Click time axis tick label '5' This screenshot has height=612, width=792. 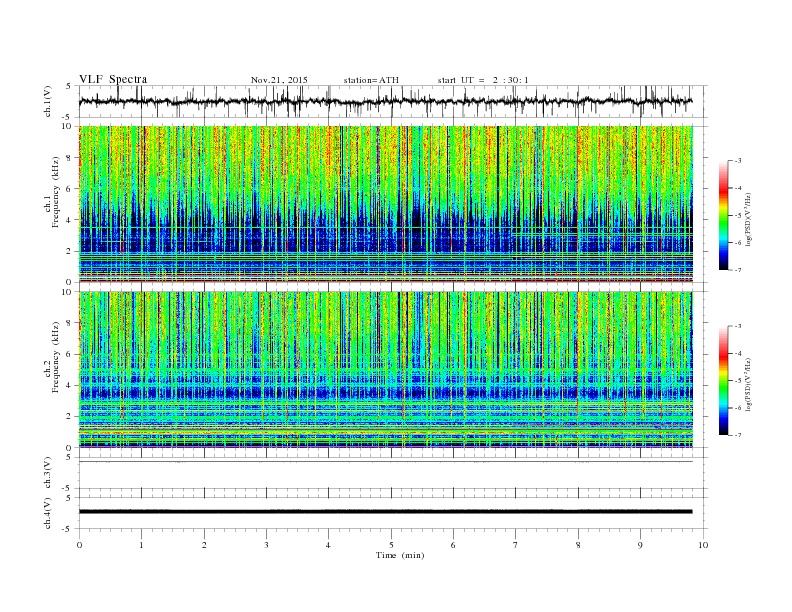pyautogui.click(x=391, y=545)
